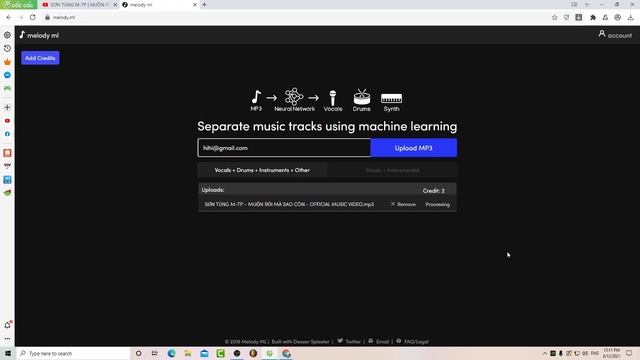
Task: Open the Windows Start menu
Action: [8, 353]
